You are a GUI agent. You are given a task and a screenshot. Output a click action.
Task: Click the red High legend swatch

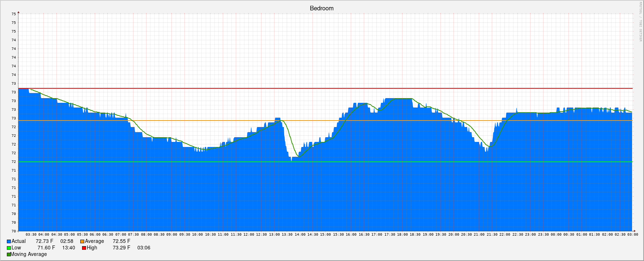click(x=84, y=248)
